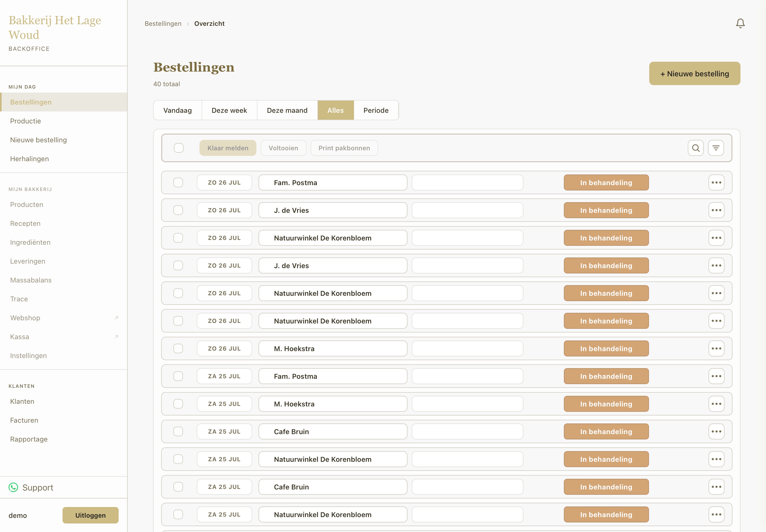The width and height of the screenshot is (766, 532).
Task: Click the In behandeling status of the M. Hoekstra order on Za 25 Jul
Action: point(606,404)
